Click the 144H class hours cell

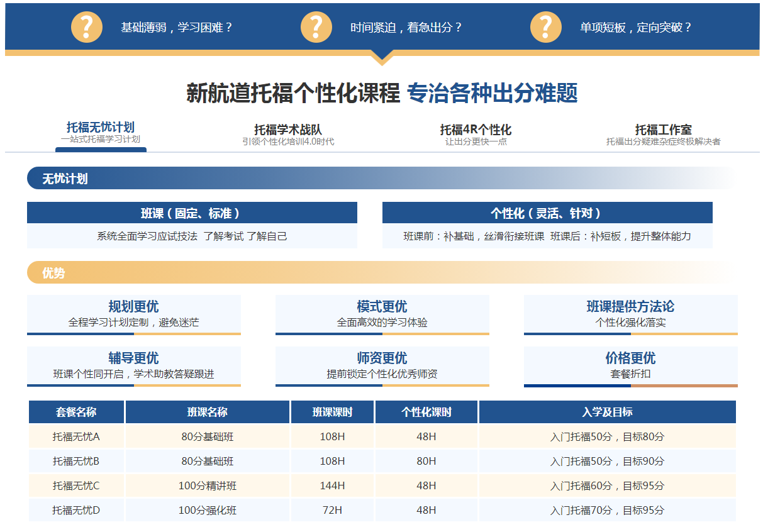click(333, 485)
